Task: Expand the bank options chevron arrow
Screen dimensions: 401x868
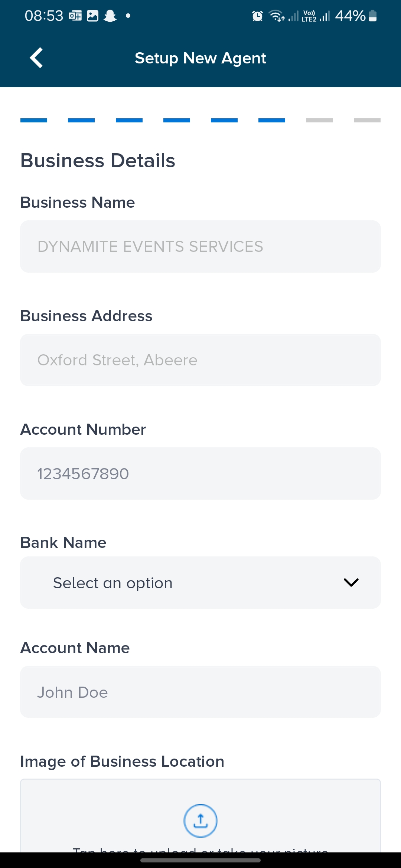Action: 351,582
